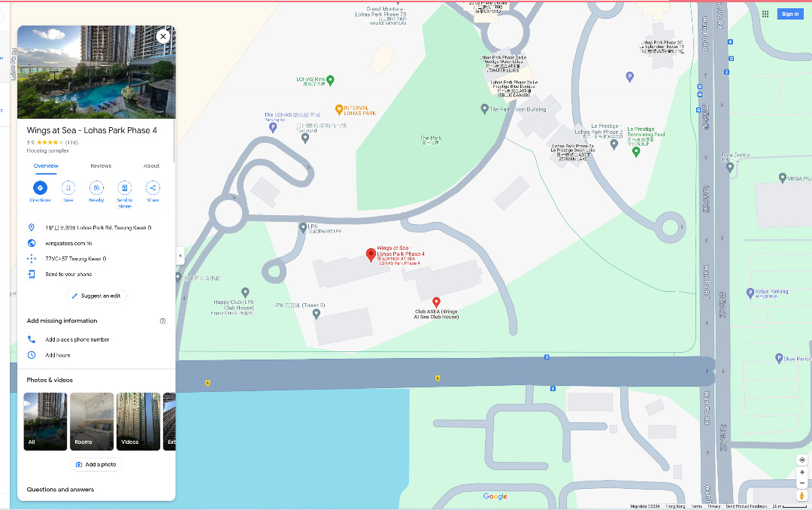Collapse the side panel arrow
Viewport: 812px width, 510px height.
coord(180,256)
